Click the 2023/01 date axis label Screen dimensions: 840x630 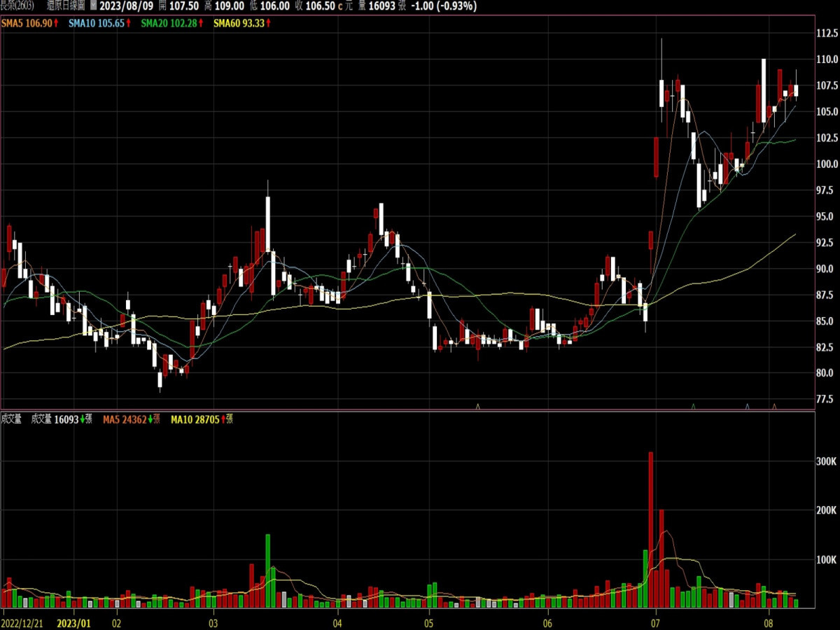click(74, 622)
